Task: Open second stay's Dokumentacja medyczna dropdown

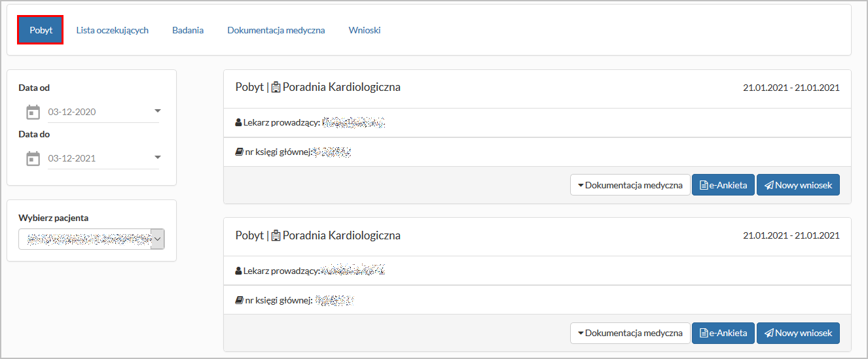Action: (630, 333)
